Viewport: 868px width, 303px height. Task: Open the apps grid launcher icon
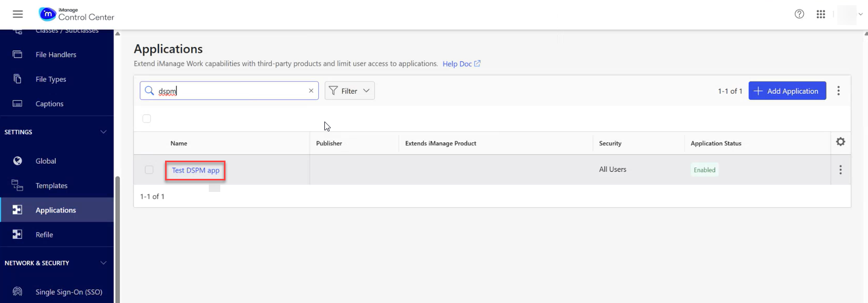(821, 14)
